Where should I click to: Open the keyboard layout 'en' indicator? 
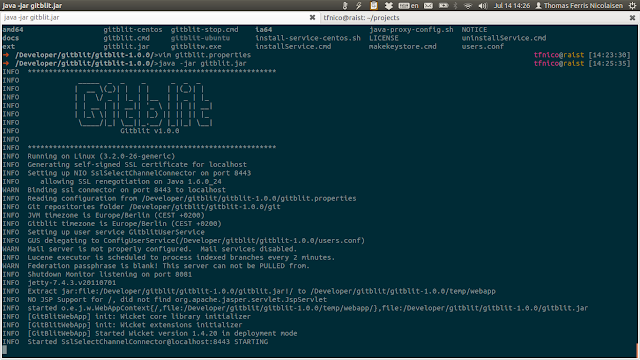point(409,5)
